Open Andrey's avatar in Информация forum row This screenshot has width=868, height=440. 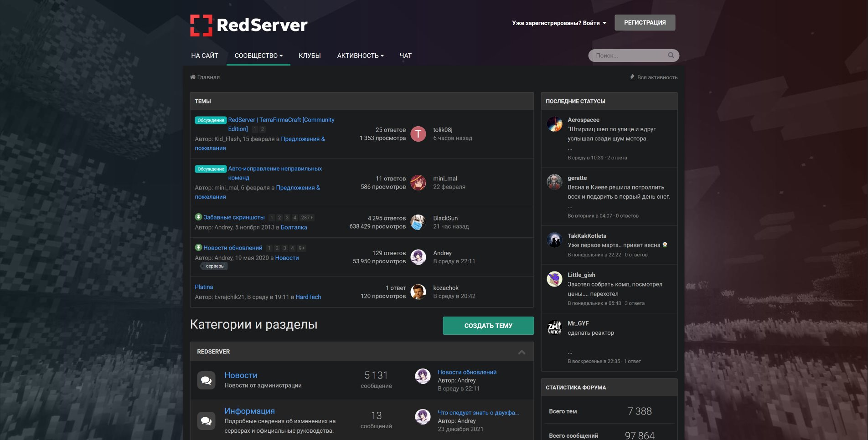(x=423, y=417)
